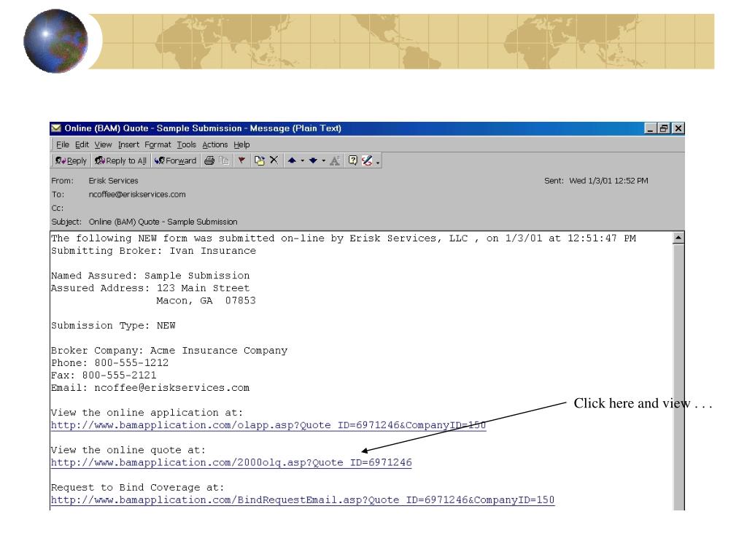Close the message window
747x560 pixels.
678,128
